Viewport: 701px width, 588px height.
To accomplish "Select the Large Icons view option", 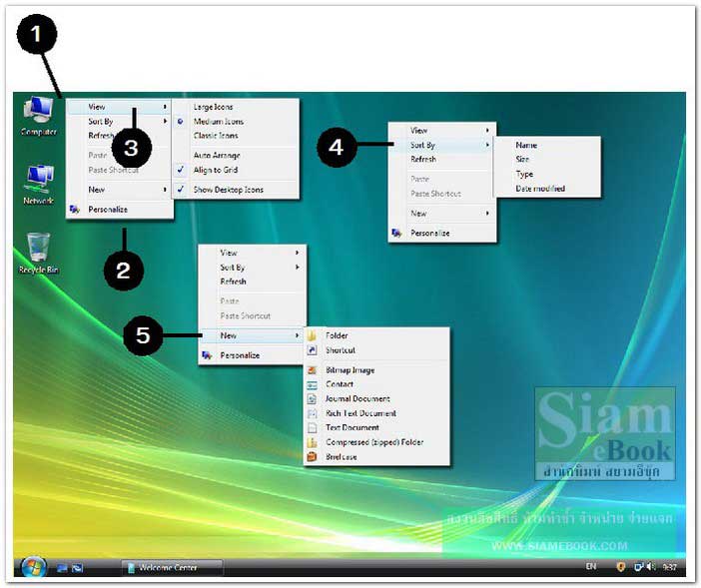I will click(x=235, y=107).
